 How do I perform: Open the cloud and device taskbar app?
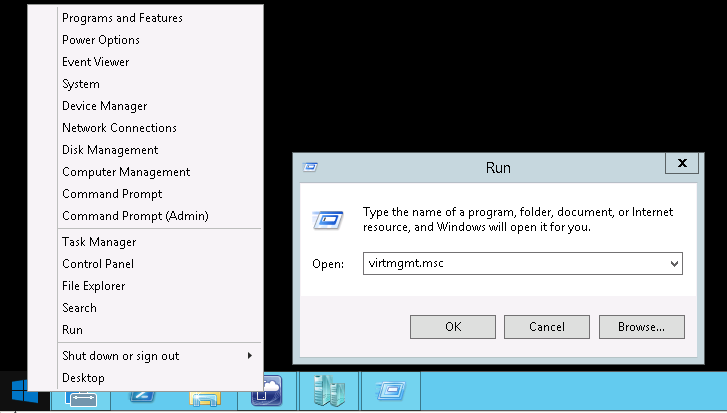(x=267, y=390)
